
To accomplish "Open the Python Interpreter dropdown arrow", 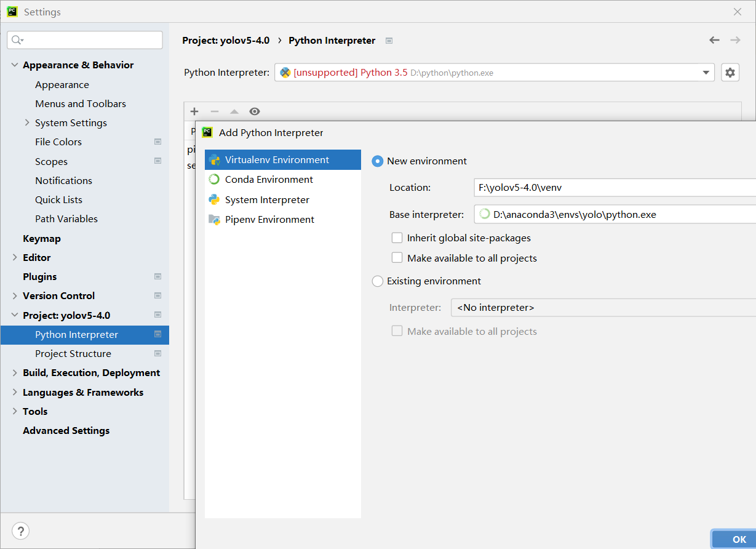I will 706,73.
